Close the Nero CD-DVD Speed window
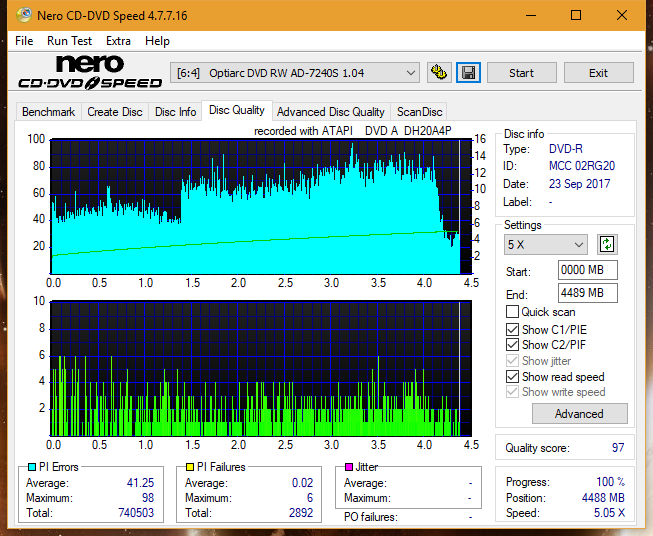653x536 pixels. tap(622, 15)
